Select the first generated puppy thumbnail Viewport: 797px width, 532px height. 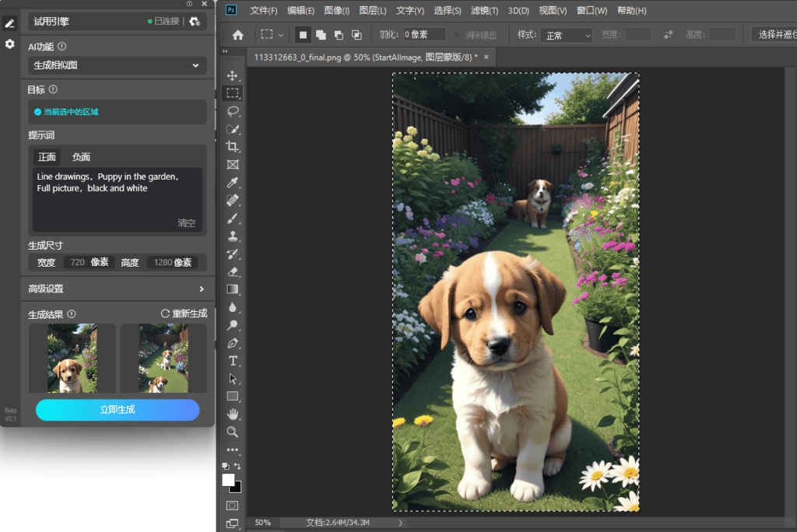pos(72,359)
